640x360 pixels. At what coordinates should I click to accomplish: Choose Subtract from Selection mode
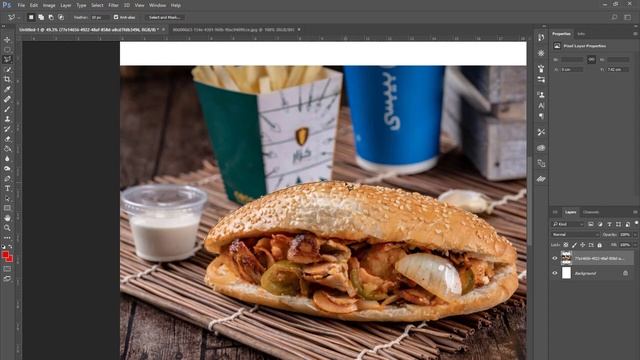pos(51,17)
